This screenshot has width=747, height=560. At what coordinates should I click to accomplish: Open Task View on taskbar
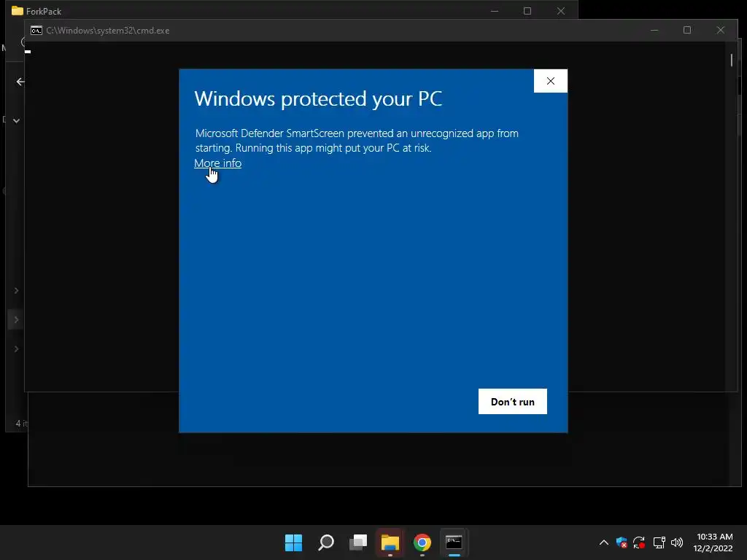[x=358, y=542]
